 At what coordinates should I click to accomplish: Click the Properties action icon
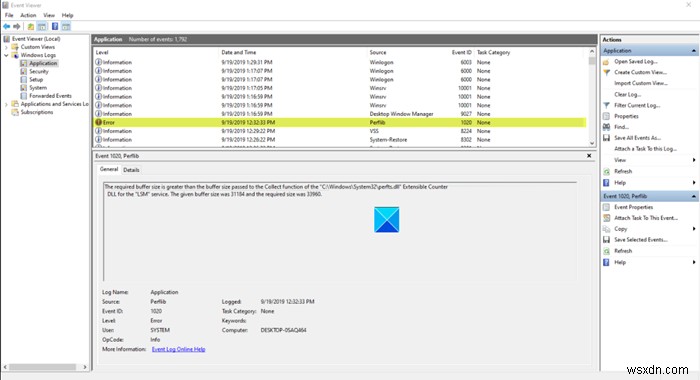pos(606,116)
